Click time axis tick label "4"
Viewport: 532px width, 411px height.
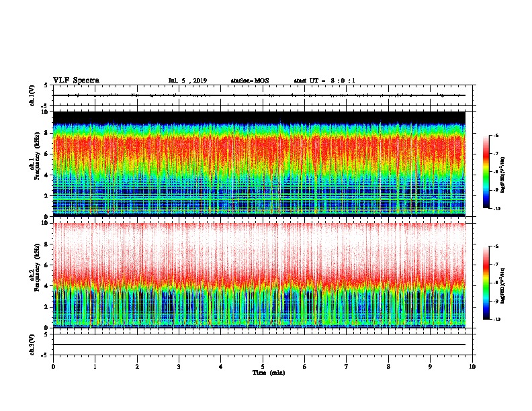221,367
